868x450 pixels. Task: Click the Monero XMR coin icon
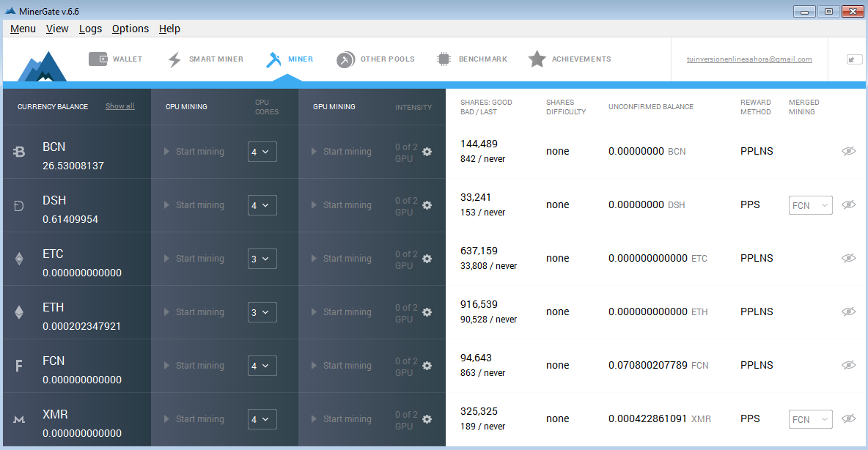19,419
